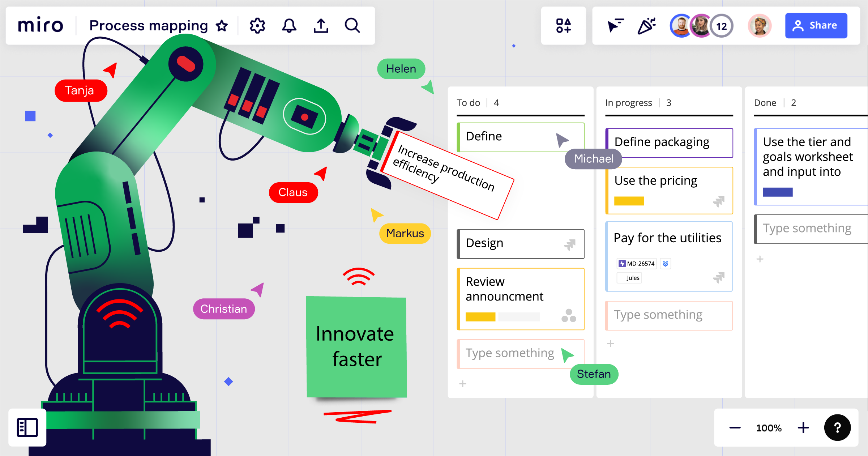The image size is (868, 456).
Task: Open board search magnifier
Action: (x=352, y=26)
